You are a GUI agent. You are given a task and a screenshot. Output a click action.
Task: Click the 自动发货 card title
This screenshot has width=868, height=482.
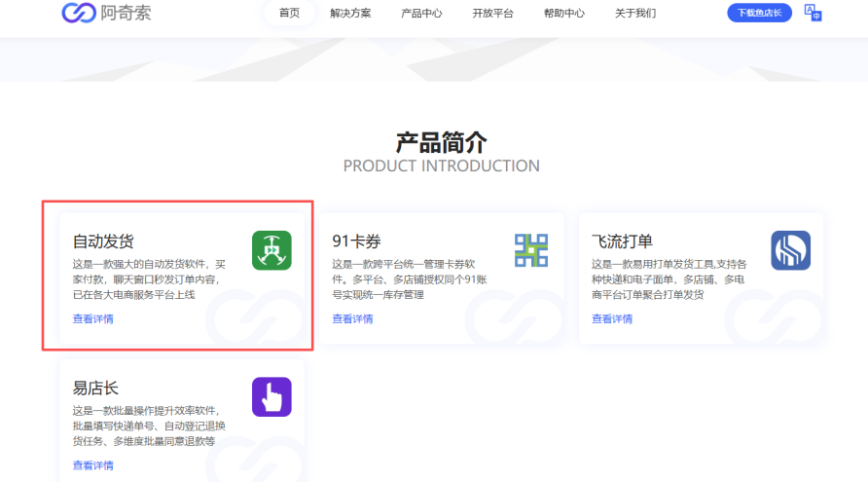tap(103, 241)
